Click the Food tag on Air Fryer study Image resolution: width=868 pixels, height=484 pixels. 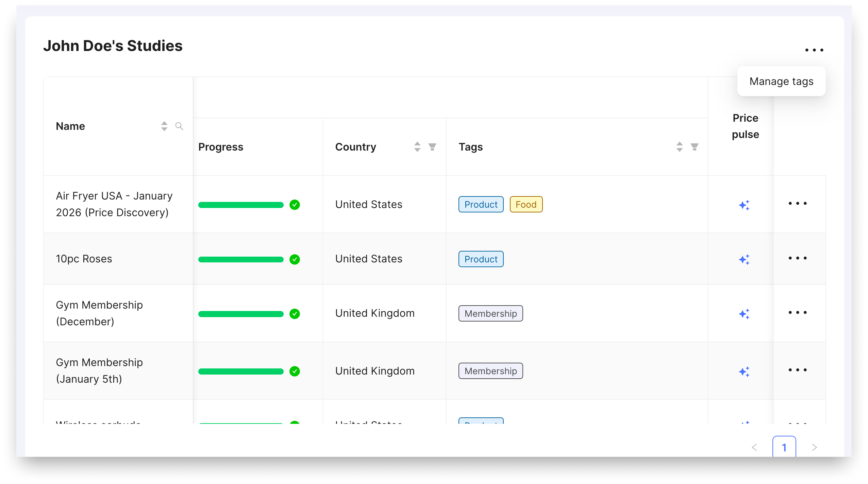click(526, 205)
